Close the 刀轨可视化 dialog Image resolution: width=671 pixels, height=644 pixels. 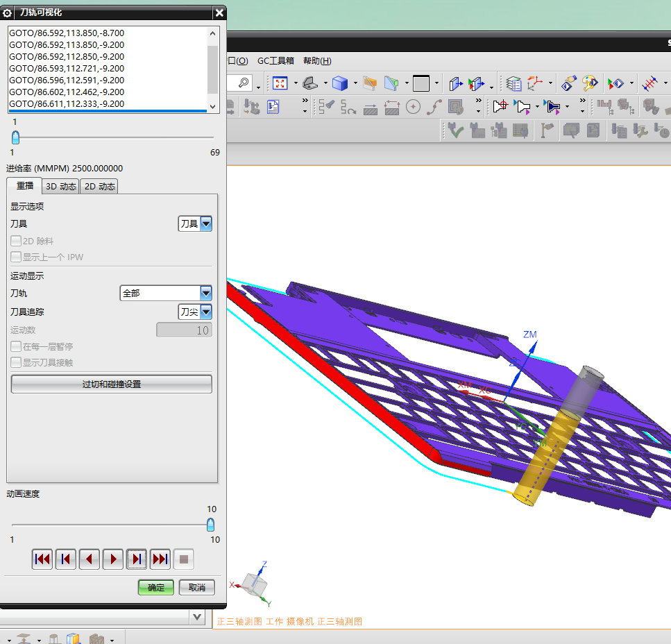tap(219, 12)
